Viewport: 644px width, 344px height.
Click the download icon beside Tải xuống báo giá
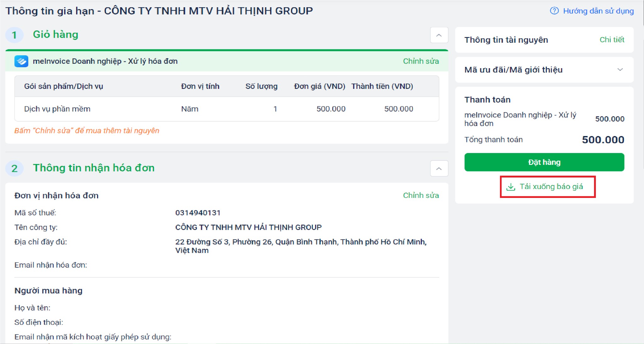[511, 187]
